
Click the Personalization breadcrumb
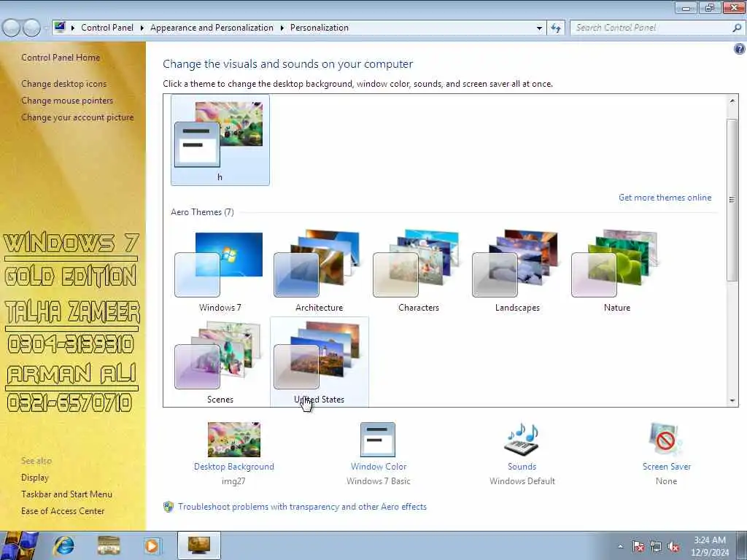tap(320, 28)
